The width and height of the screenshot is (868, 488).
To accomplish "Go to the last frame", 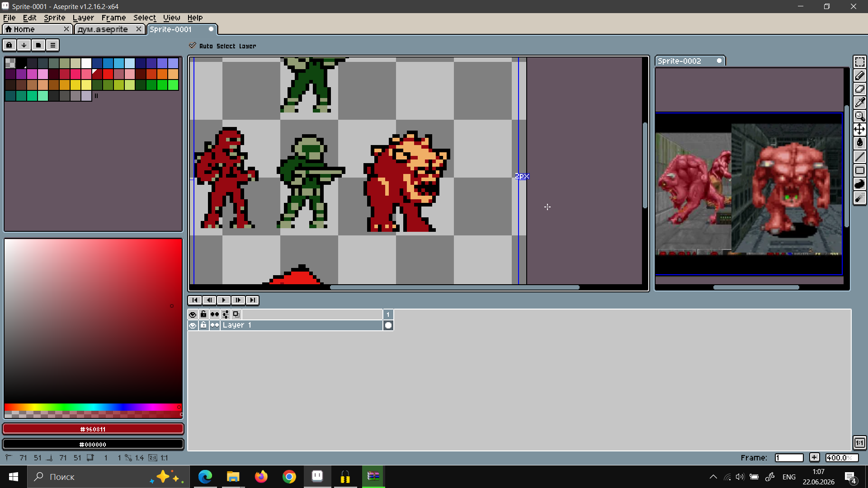I will (x=252, y=300).
